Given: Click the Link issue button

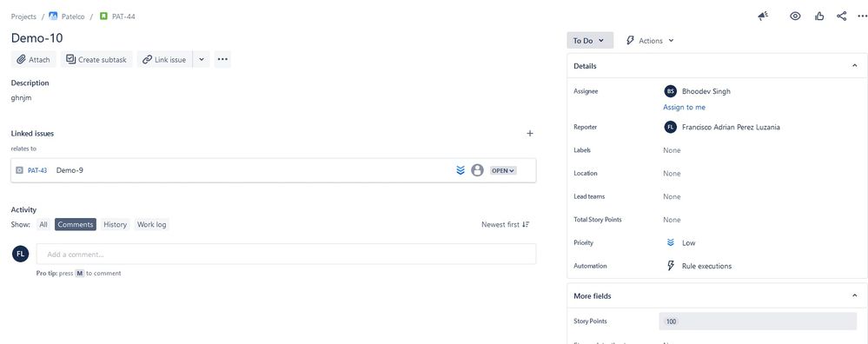Looking at the screenshot, I should pyautogui.click(x=164, y=60).
